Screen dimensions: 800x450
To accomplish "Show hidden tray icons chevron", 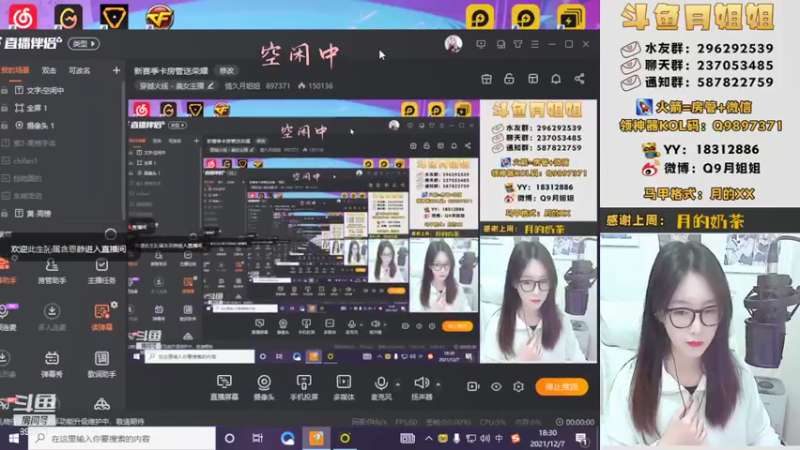I will pyautogui.click(x=429, y=438).
